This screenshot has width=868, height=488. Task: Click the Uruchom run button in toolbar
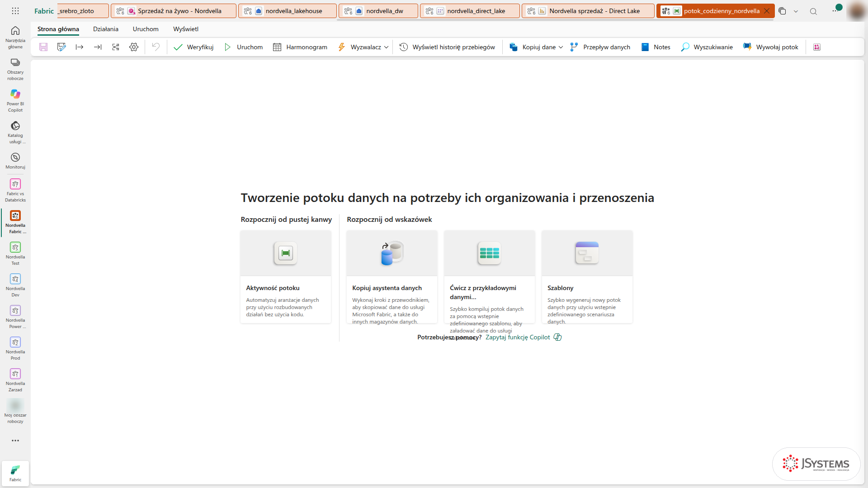pyautogui.click(x=243, y=47)
